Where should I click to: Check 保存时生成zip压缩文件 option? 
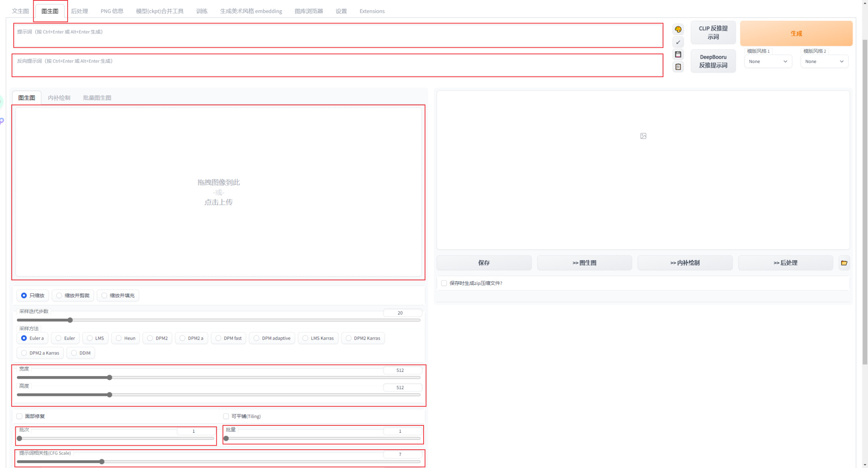[444, 283]
